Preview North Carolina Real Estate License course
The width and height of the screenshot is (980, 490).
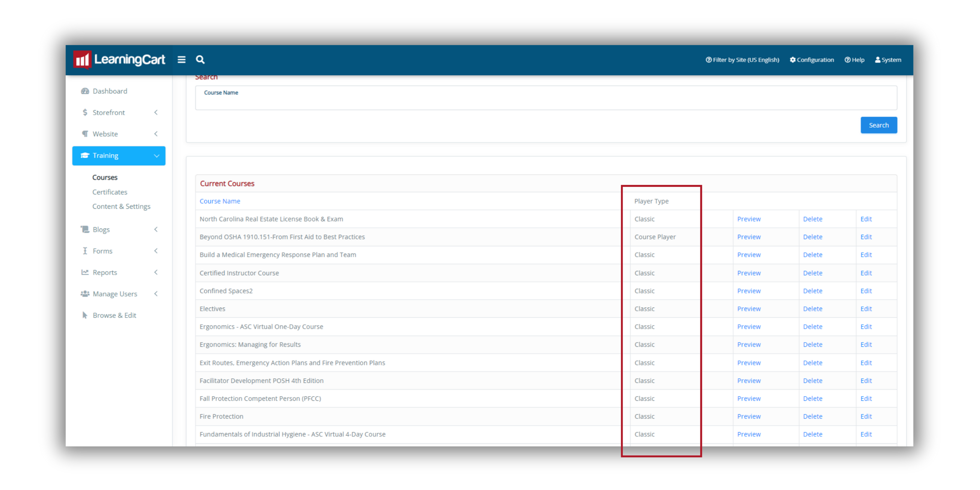click(x=749, y=219)
